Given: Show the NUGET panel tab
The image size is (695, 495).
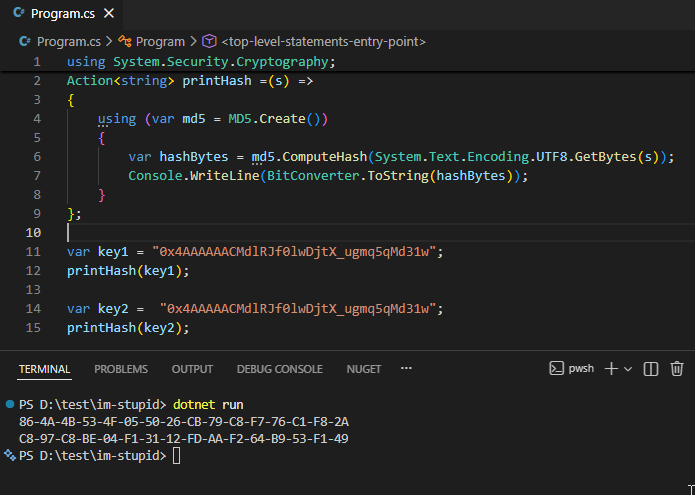Looking at the screenshot, I should (363, 369).
